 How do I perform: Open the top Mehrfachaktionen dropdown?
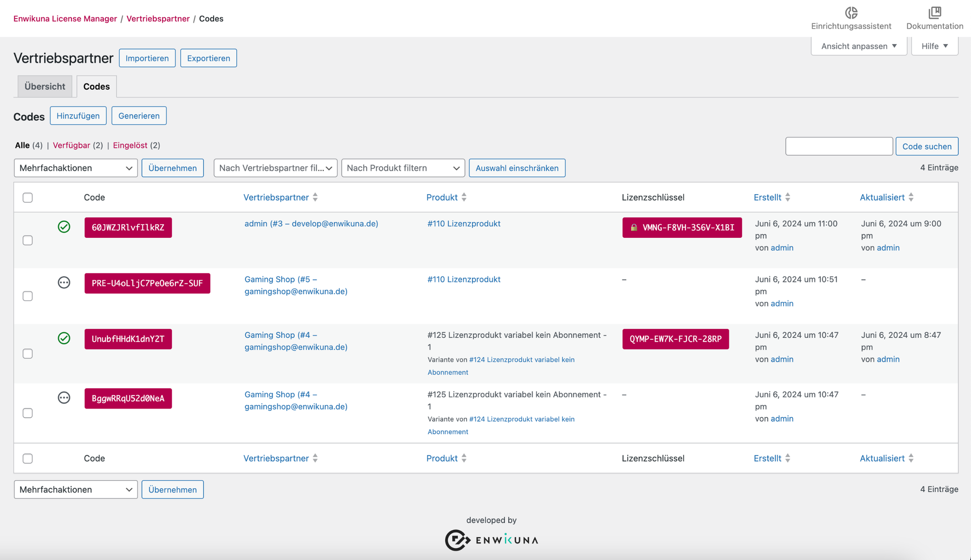76,168
